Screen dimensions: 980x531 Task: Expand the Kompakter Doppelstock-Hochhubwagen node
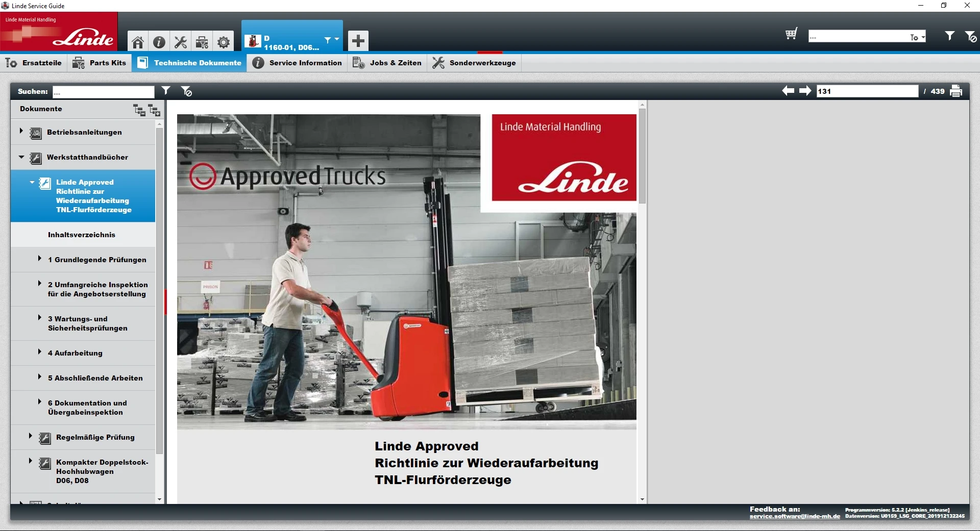coord(30,461)
